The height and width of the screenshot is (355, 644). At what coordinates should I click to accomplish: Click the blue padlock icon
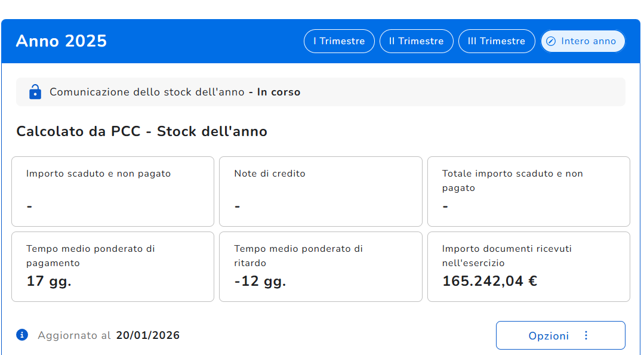(35, 92)
